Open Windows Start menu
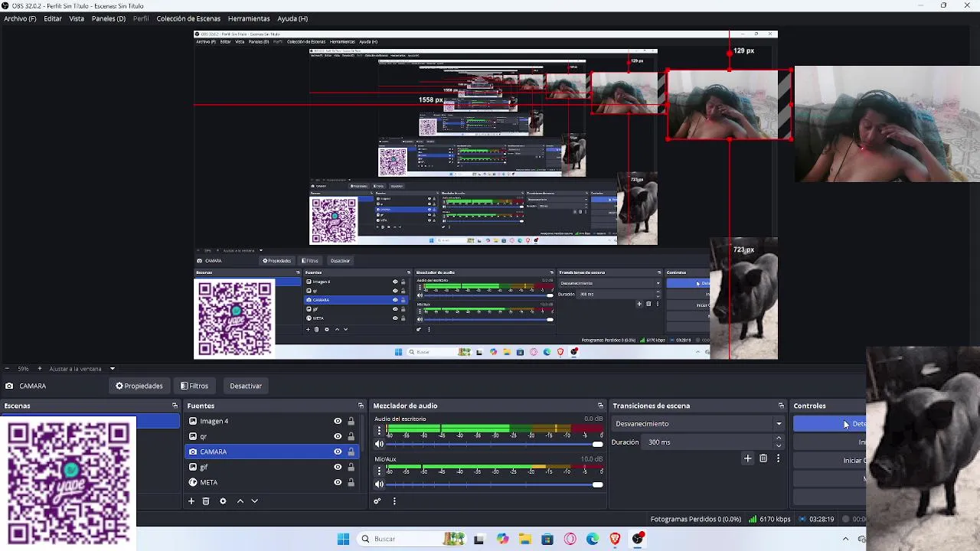The image size is (980, 551). 343,539
